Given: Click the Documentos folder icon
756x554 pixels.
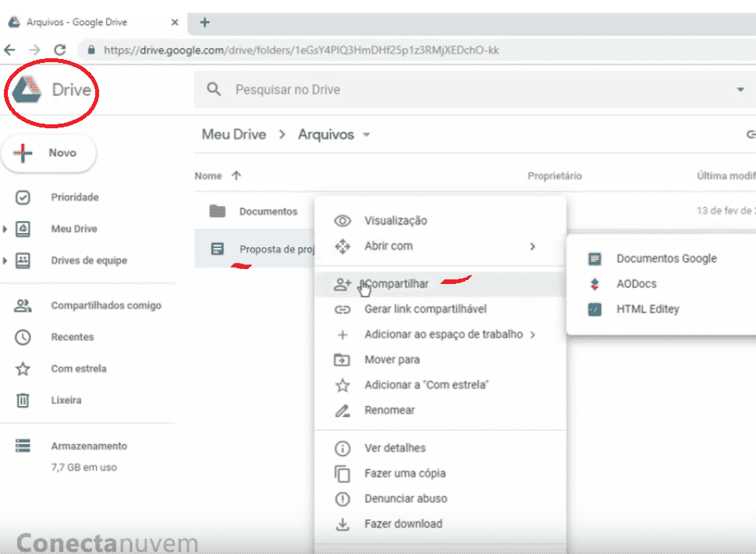Looking at the screenshot, I should (x=217, y=211).
